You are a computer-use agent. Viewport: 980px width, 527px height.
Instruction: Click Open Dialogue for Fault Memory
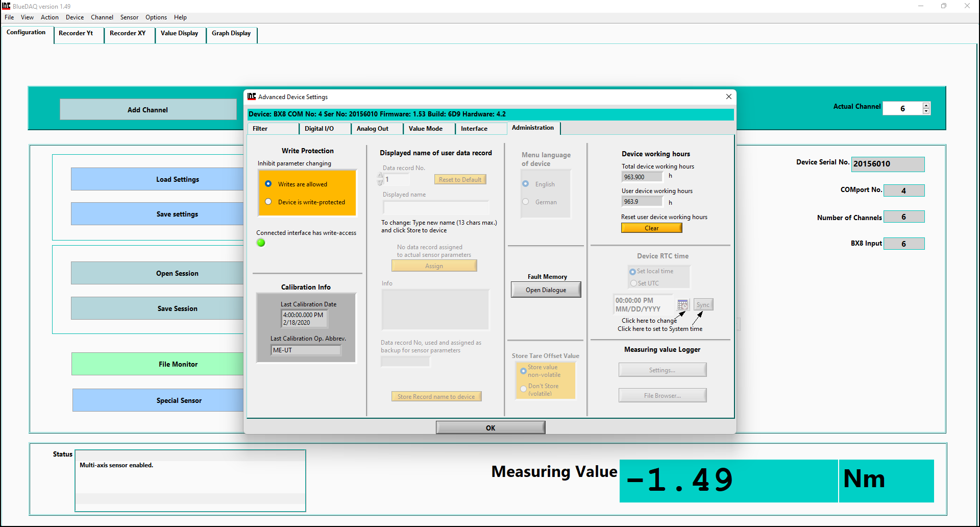coord(546,290)
